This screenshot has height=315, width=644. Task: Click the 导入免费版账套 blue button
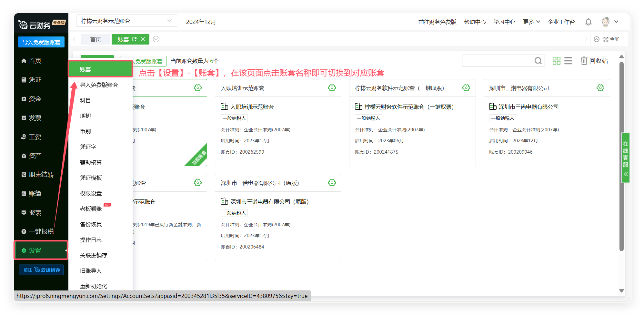tap(41, 42)
